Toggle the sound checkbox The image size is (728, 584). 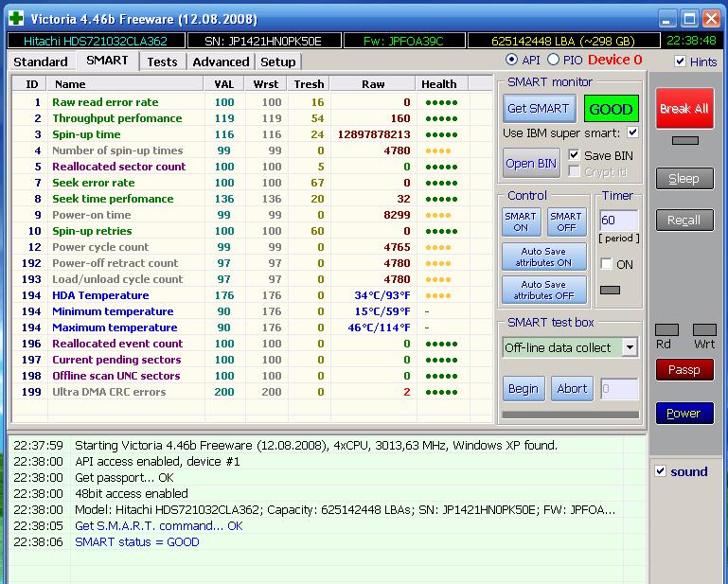(660, 471)
